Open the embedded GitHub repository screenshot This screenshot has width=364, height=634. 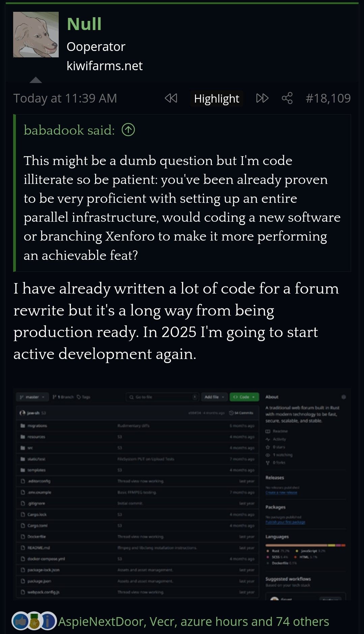[x=182, y=494]
